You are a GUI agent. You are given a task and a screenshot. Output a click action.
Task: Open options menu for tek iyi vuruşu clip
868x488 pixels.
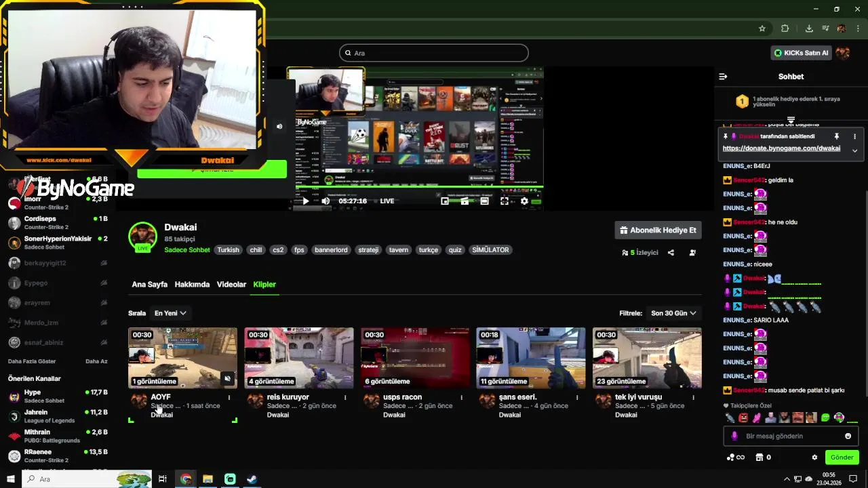click(693, 398)
